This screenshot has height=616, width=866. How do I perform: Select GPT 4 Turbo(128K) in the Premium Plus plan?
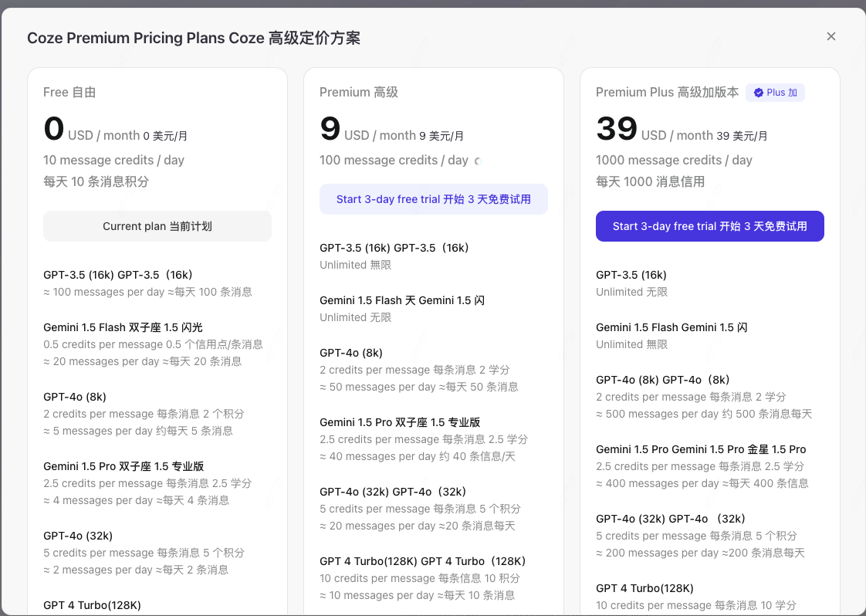point(644,589)
